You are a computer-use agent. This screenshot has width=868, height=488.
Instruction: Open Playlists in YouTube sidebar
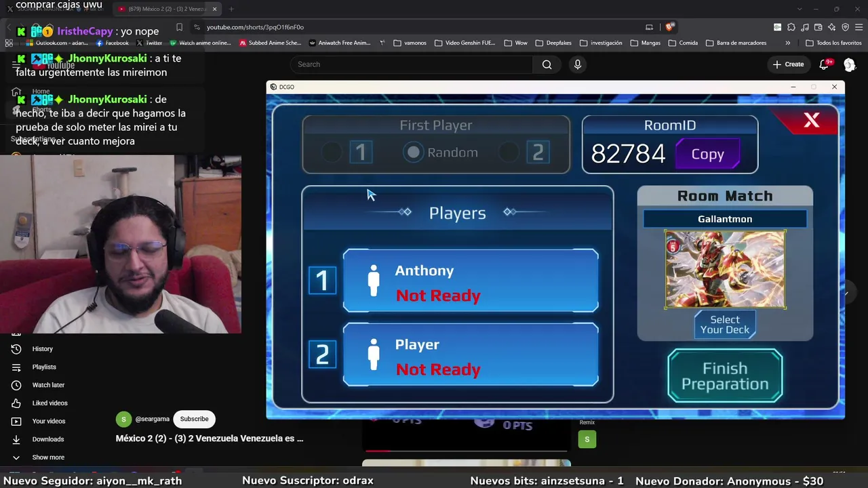(x=44, y=367)
